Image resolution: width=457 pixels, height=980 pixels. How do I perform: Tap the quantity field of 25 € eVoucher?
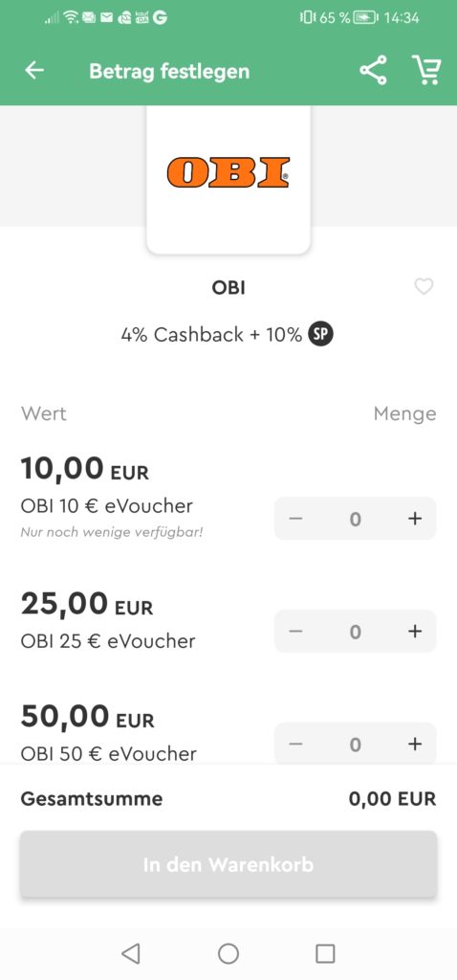coord(356,632)
